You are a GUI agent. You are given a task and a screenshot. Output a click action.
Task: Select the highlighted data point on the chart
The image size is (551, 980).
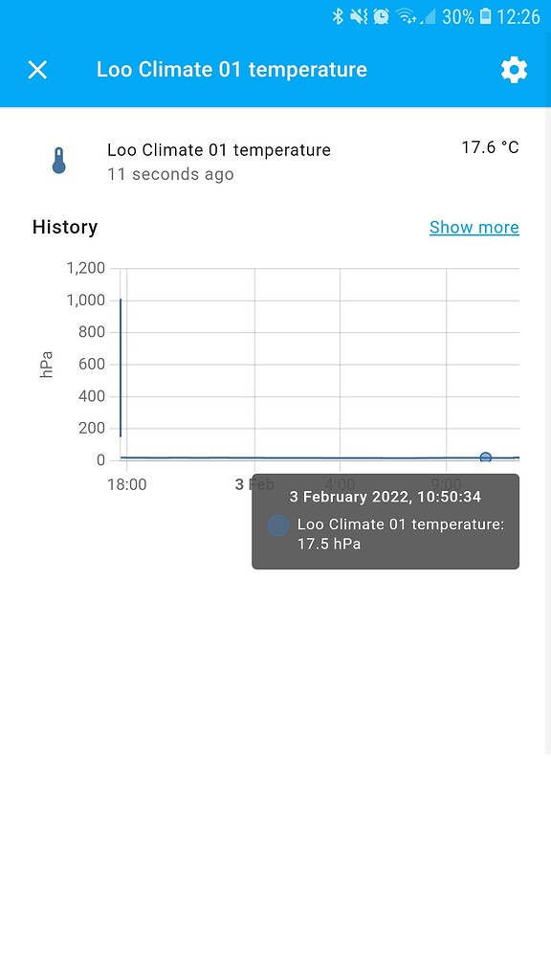[x=485, y=457]
